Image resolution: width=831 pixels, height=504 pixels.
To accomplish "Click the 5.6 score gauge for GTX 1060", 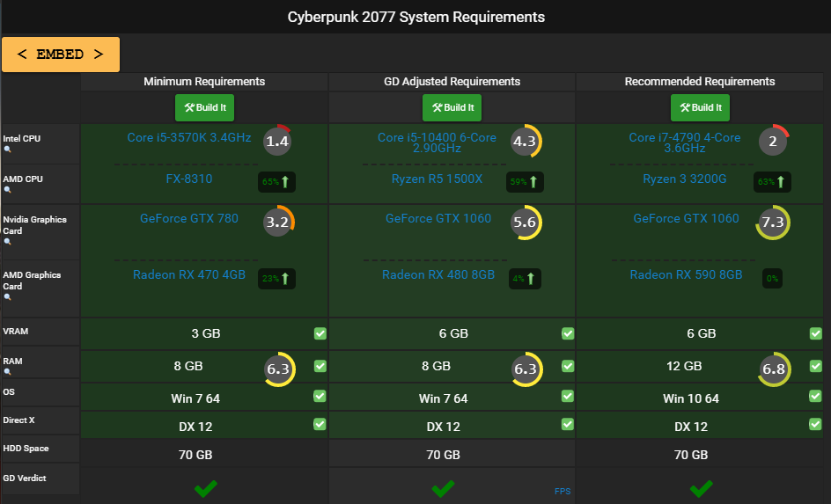I will pyautogui.click(x=526, y=223).
